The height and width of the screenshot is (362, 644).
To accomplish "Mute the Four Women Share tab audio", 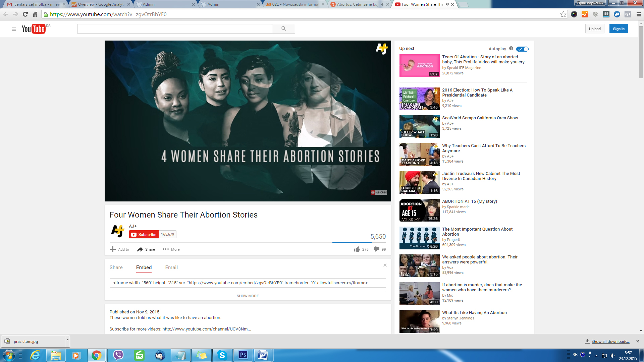I will [447, 4].
